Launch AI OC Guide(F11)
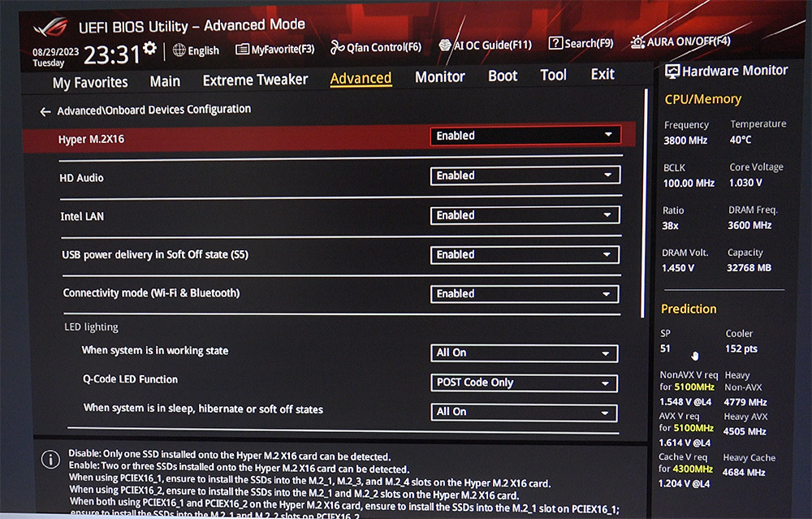Viewport: 812px width, 519px height. [486, 45]
